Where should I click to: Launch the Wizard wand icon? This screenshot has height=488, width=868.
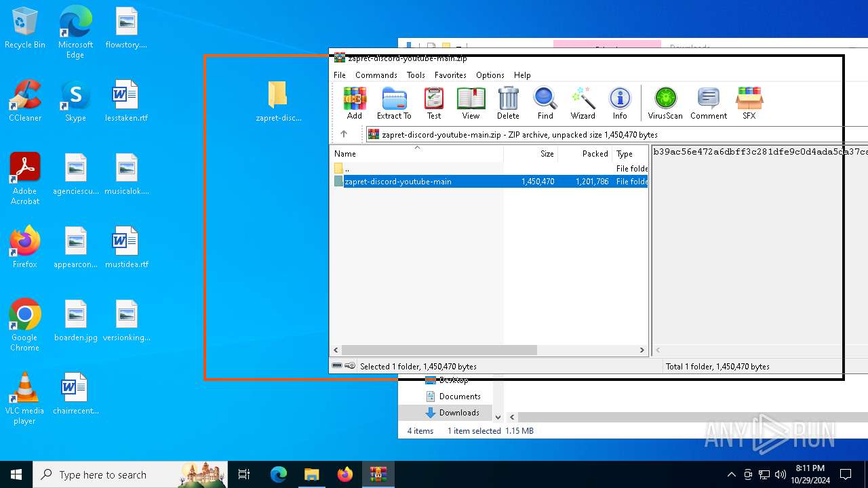[x=583, y=103]
